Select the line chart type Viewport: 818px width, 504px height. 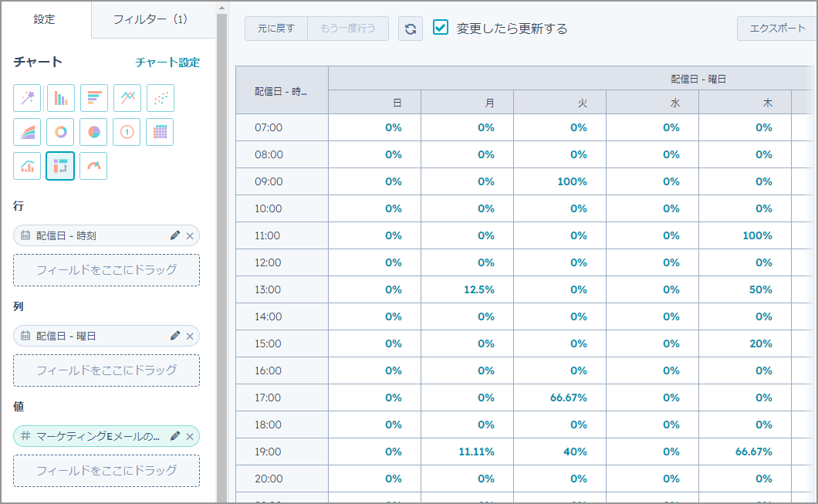127,98
